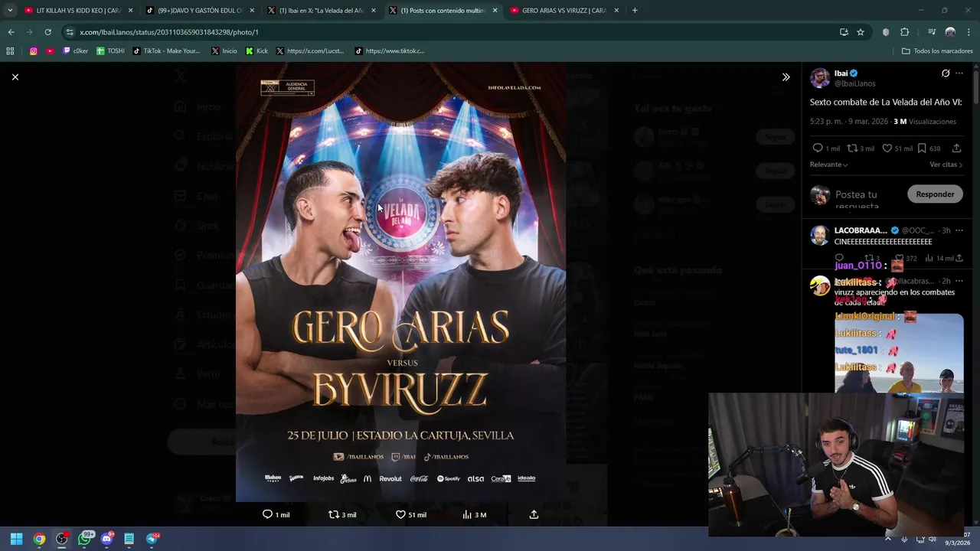The height and width of the screenshot is (551, 980).
Task: Close the Posts con contenido multimedia tab
Action: 495,11
